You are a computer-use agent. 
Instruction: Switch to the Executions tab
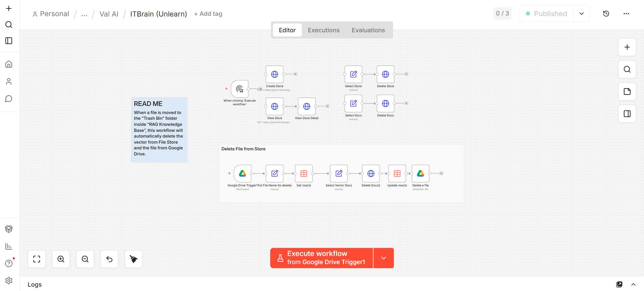click(324, 30)
